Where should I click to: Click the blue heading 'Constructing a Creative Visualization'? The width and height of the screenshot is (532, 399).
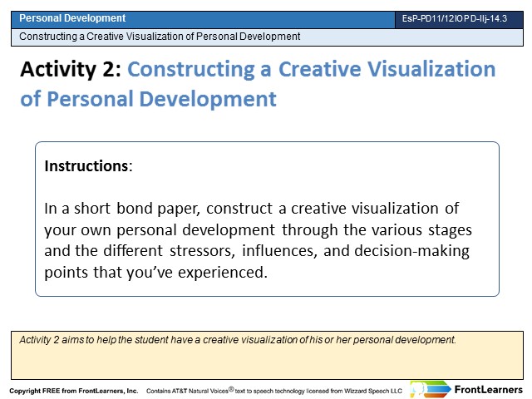click(x=312, y=69)
